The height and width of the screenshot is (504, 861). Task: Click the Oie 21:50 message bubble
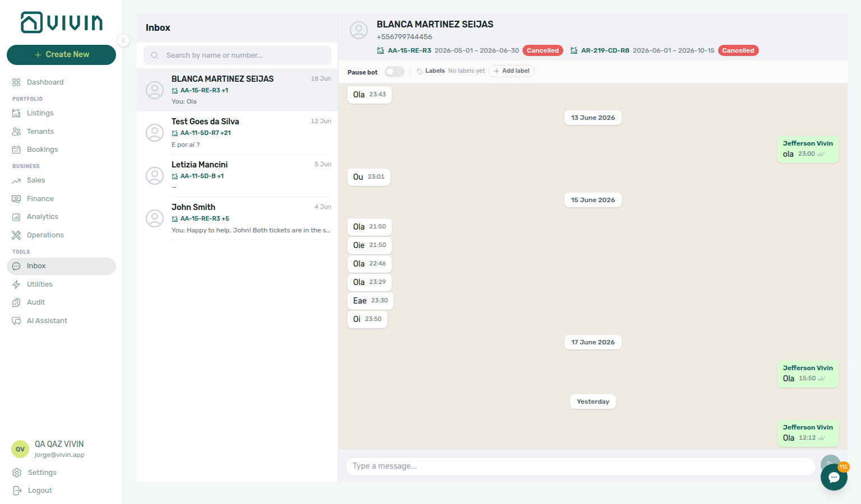pos(369,245)
